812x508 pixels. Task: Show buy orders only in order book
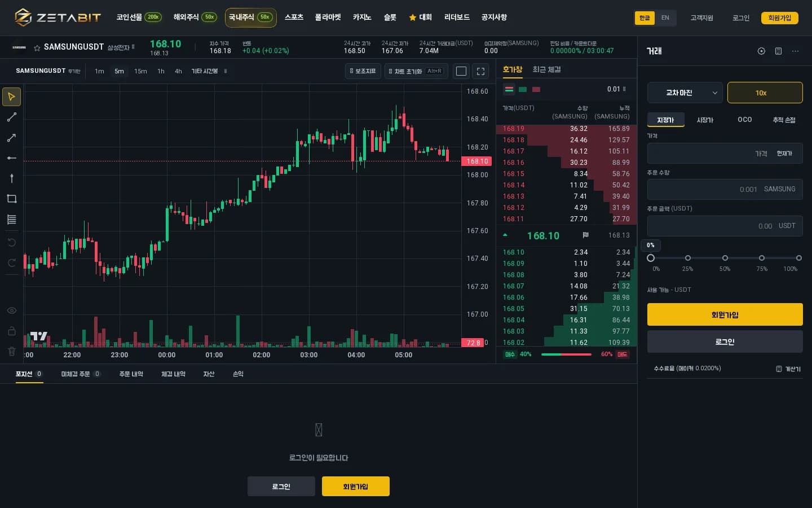point(523,89)
